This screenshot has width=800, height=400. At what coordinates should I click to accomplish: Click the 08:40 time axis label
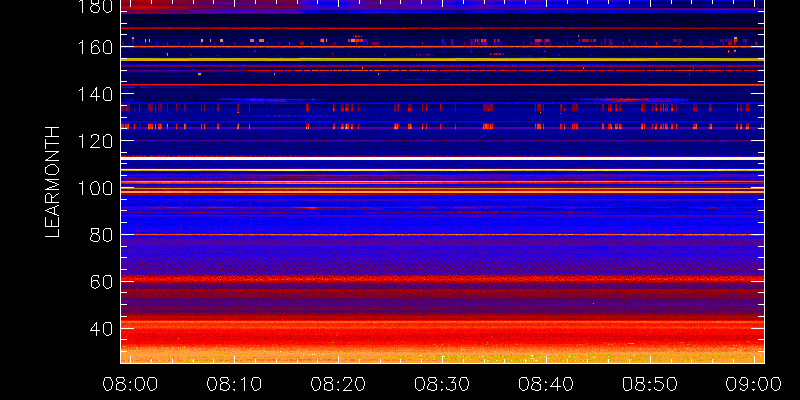[x=546, y=384]
